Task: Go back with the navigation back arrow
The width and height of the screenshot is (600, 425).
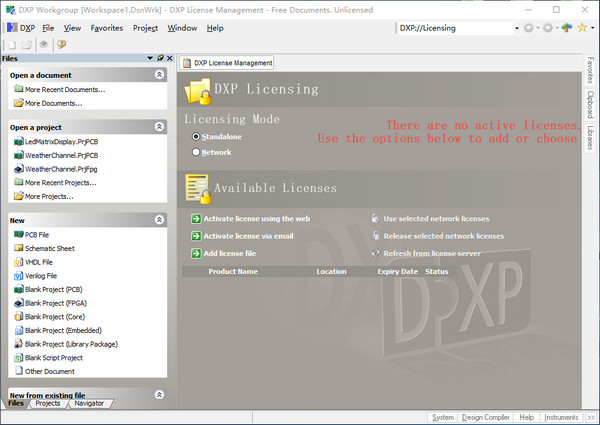Action: [x=528, y=28]
